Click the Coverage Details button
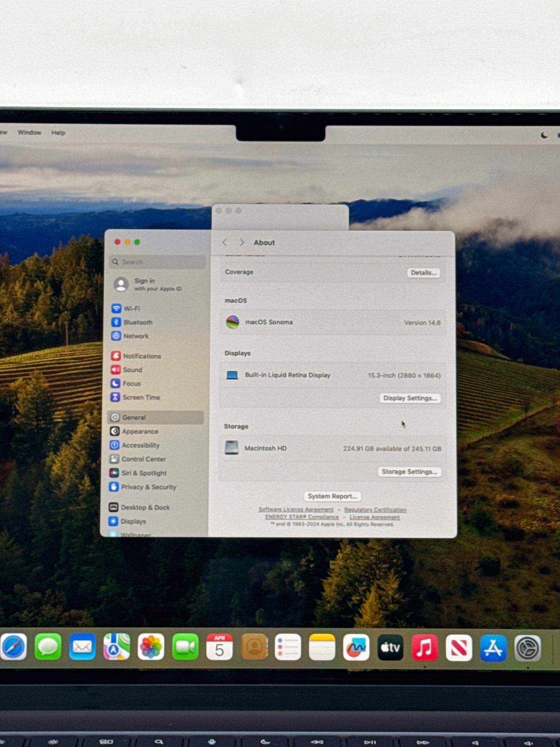Viewport: 560px width, 747px height. [423, 273]
